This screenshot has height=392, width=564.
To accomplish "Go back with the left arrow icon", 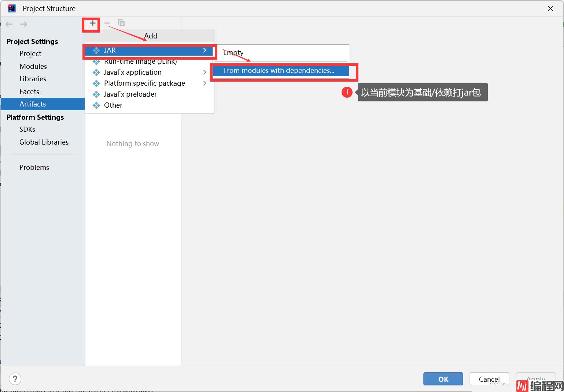I will click(9, 24).
